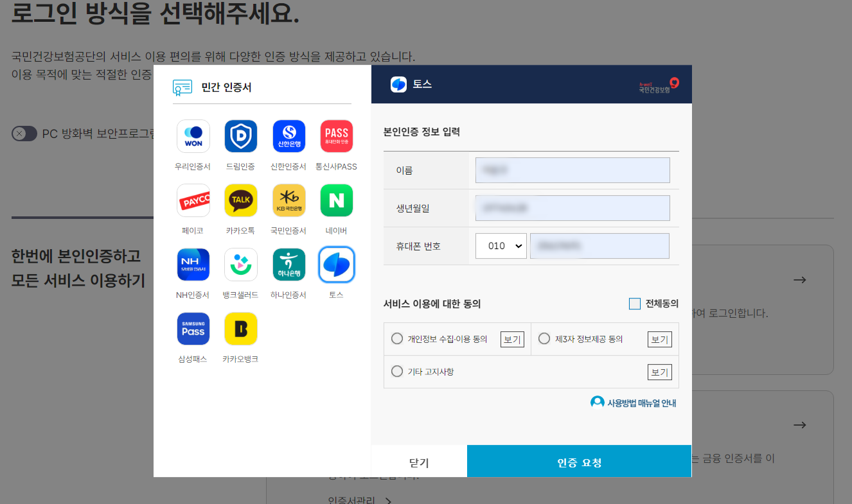This screenshot has width=852, height=504.
Task: Click the 우리인증서 label
Action: [x=193, y=166]
